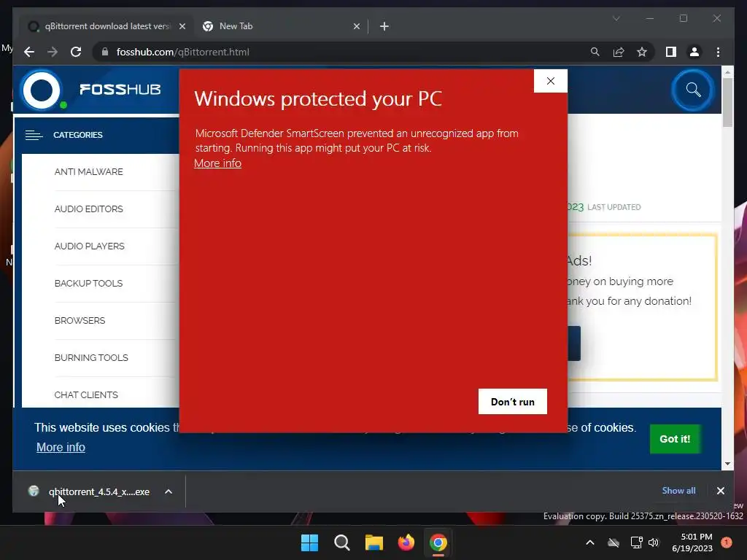Click the scrollbar down arrow
Viewport: 747px width, 560px height.
[x=727, y=463]
